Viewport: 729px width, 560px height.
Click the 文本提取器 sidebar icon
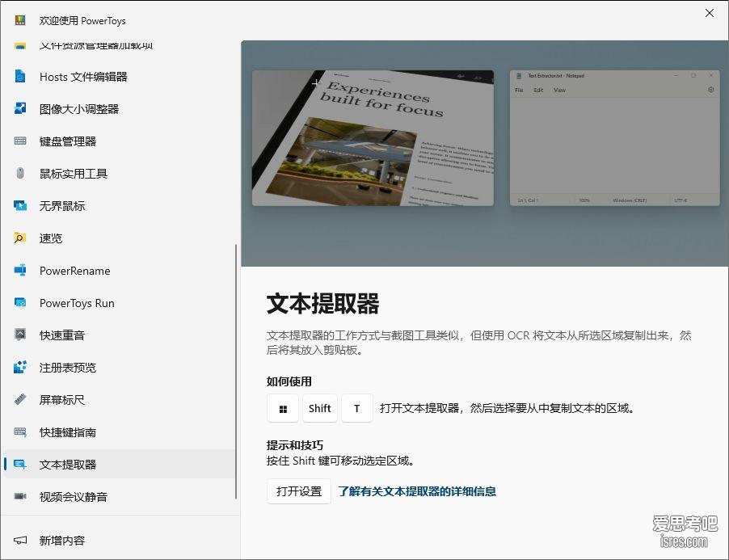coord(20,464)
